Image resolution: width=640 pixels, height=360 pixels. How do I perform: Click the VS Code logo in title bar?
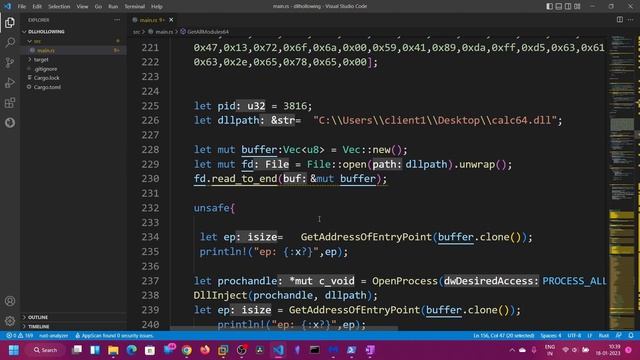point(7,6)
